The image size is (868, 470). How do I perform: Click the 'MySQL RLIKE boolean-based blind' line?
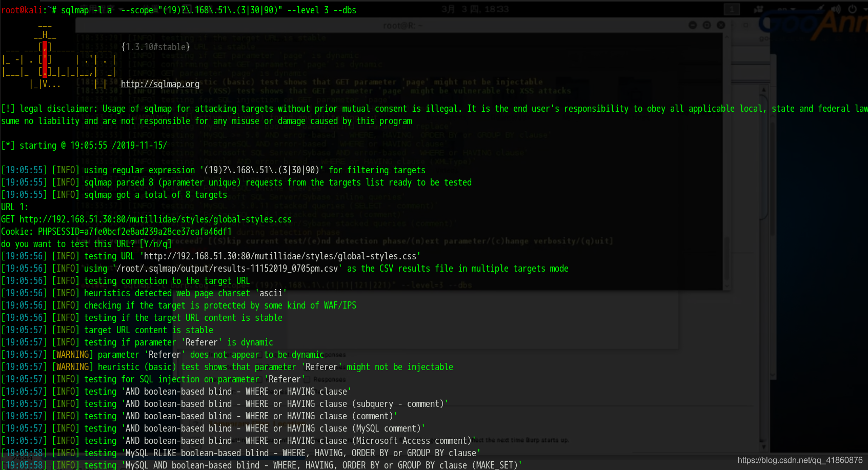241,453
